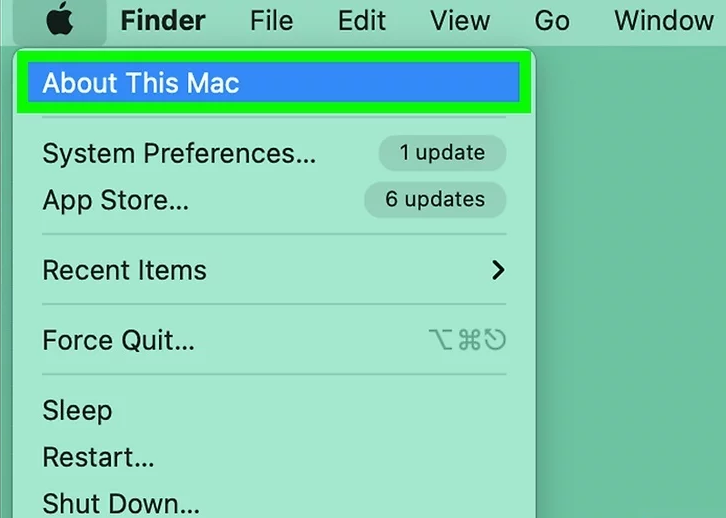The height and width of the screenshot is (518, 726).
Task: Choose Restart from the Apple menu
Action: point(274,457)
